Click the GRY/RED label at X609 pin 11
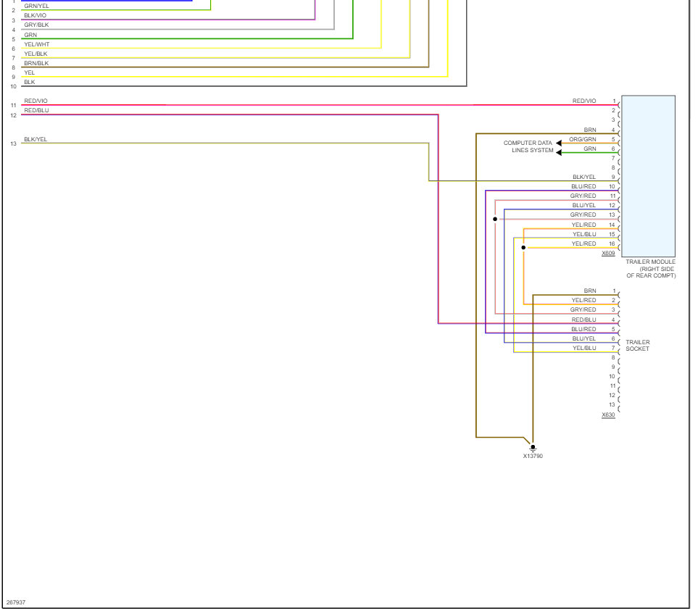 583,196
